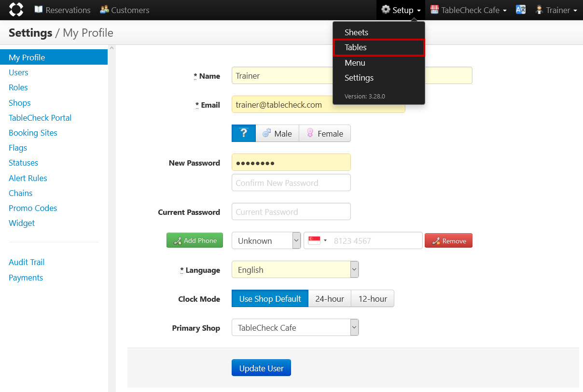Click the Reservations book icon
This screenshot has height=392, width=583.
39,10
